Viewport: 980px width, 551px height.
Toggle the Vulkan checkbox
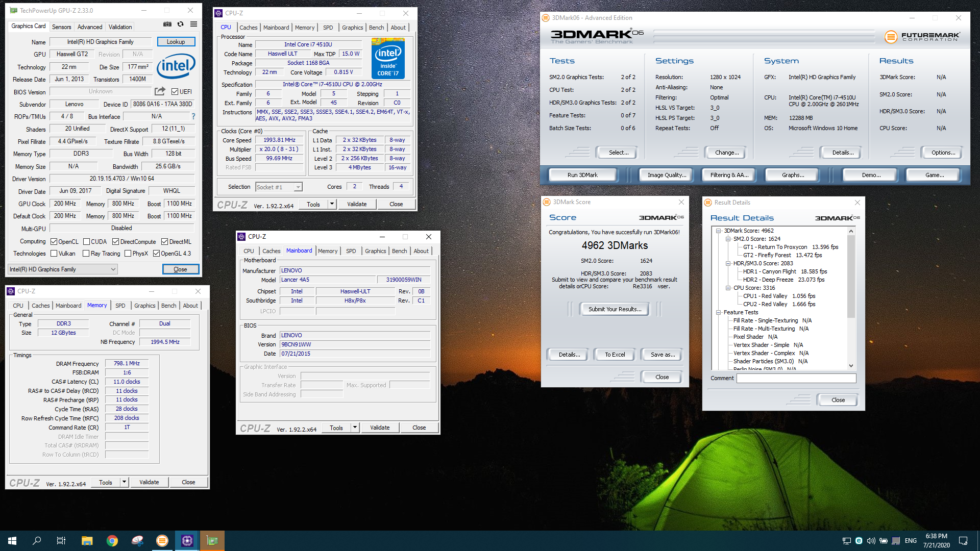[x=54, y=254]
